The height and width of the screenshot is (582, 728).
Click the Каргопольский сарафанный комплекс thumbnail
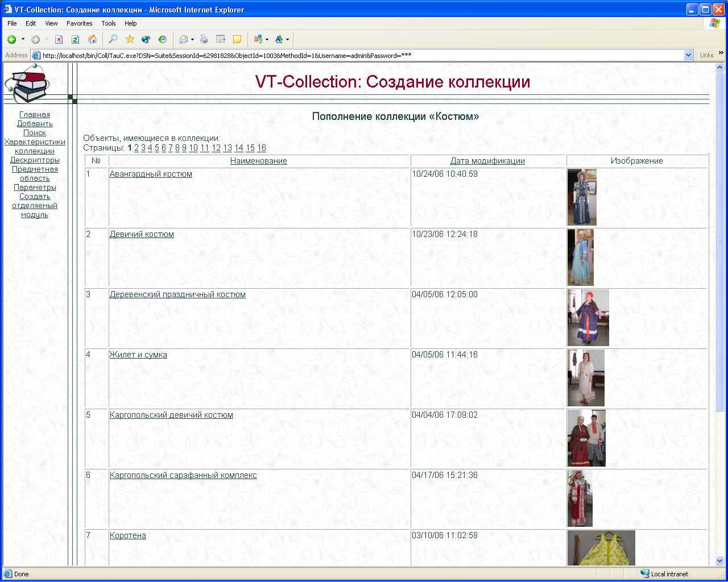[x=580, y=498]
